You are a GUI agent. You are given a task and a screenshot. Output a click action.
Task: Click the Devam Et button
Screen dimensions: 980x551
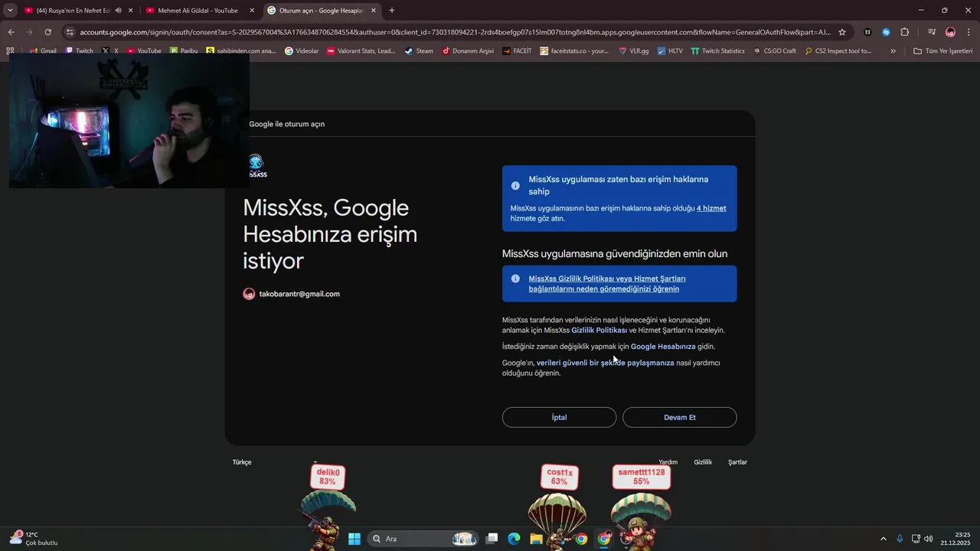click(x=680, y=417)
